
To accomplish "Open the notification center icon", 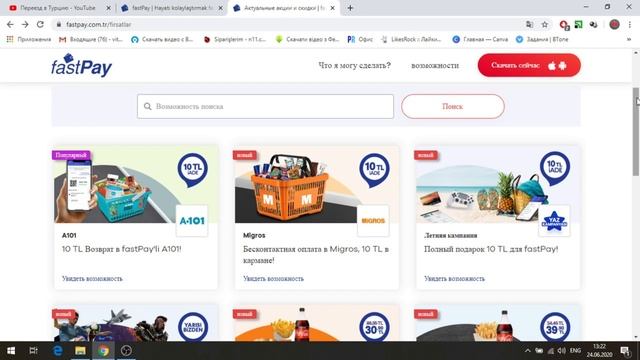I will coord(625,351).
